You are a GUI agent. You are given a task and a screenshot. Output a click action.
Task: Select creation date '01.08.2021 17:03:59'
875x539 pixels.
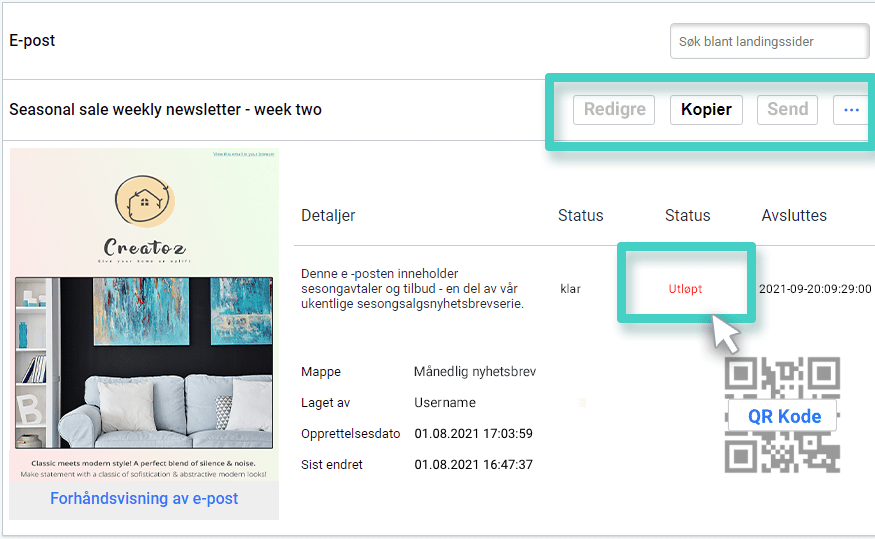coord(473,434)
